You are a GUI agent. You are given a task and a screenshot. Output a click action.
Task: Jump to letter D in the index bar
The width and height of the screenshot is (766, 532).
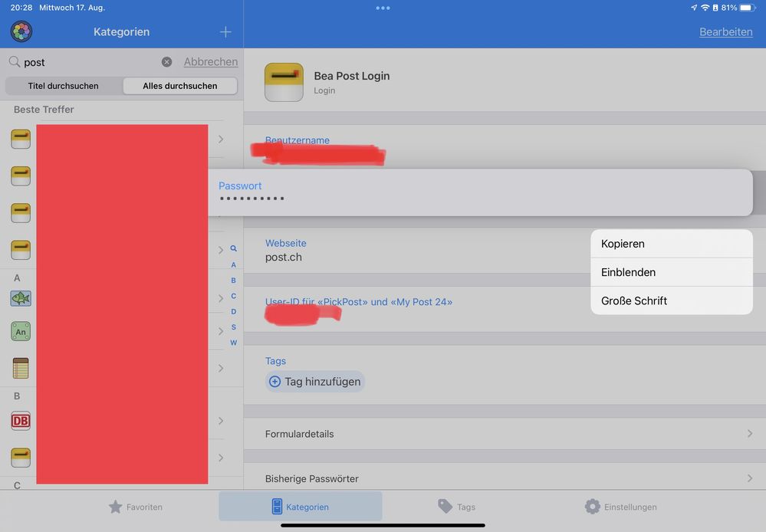point(234,312)
